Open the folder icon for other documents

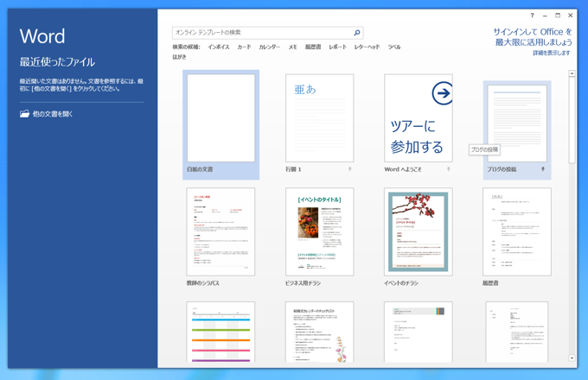[x=24, y=114]
